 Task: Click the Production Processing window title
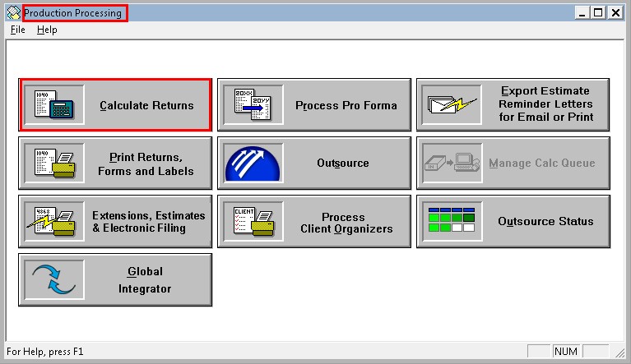pos(73,13)
